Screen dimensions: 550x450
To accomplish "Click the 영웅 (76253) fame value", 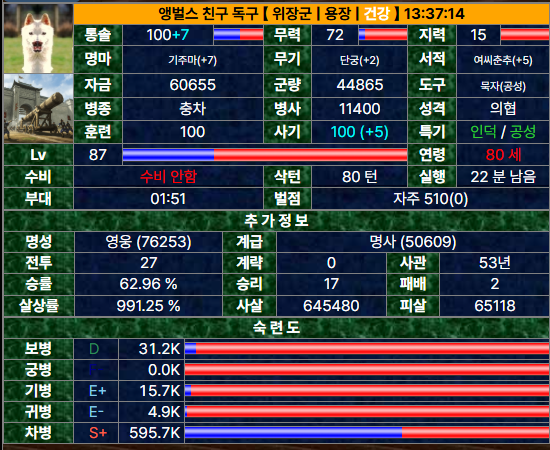I will [x=148, y=242].
